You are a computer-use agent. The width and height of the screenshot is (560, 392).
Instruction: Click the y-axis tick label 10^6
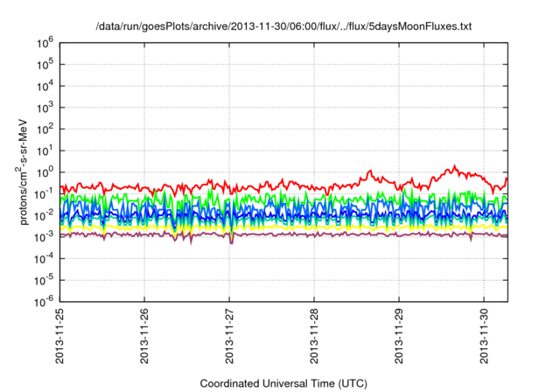click(45, 43)
